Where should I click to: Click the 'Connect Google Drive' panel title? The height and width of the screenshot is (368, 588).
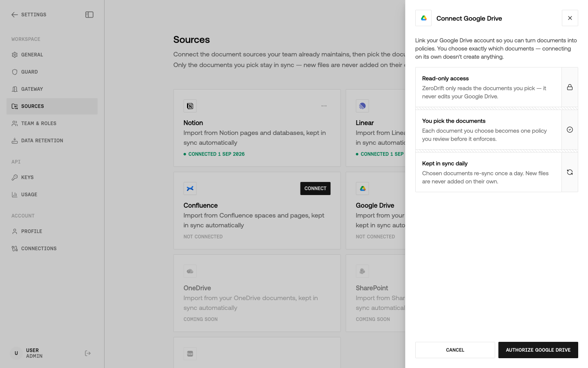[469, 18]
